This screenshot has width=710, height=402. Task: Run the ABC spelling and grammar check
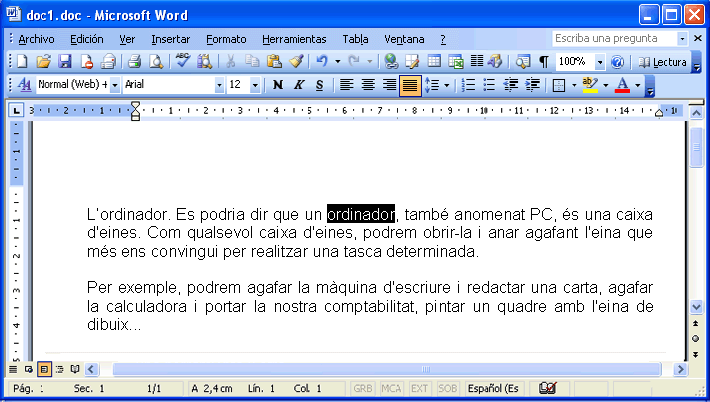pos(182,61)
